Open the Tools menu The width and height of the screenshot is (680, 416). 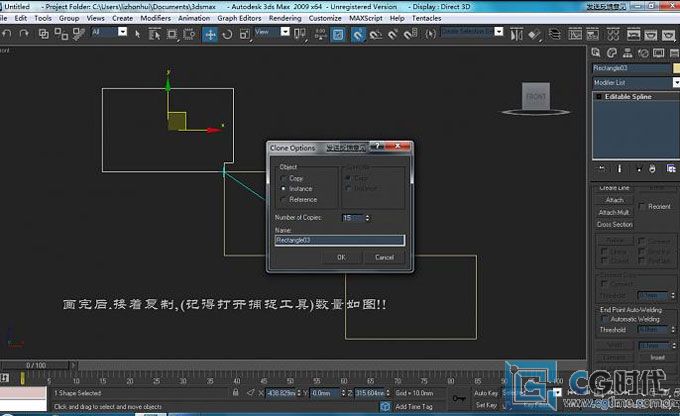[x=43, y=18]
